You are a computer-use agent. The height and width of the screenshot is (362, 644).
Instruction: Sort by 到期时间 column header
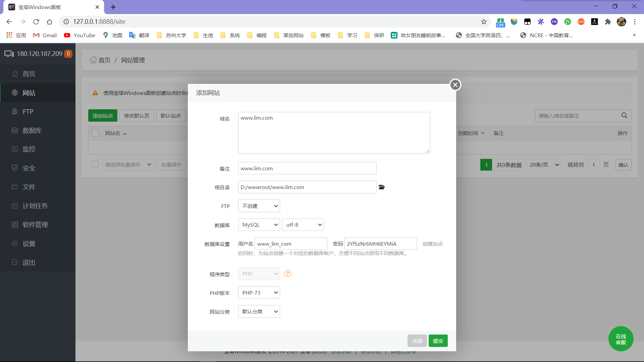(x=471, y=133)
